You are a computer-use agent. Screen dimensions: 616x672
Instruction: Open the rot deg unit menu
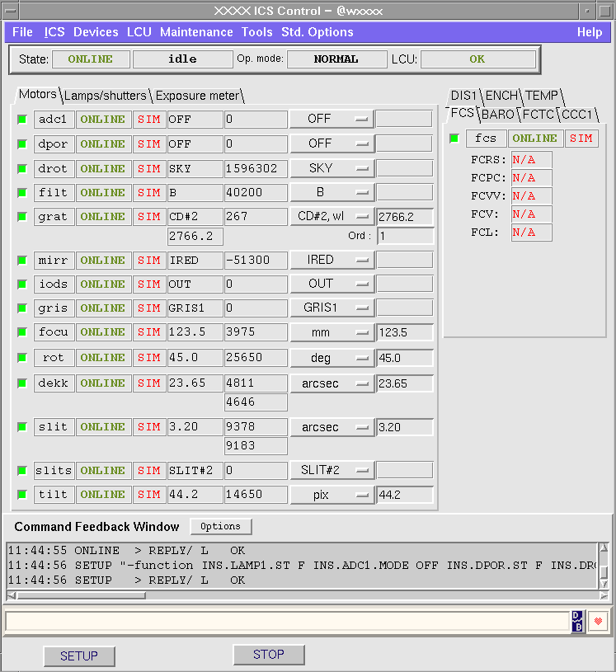[x=332, y=359]
